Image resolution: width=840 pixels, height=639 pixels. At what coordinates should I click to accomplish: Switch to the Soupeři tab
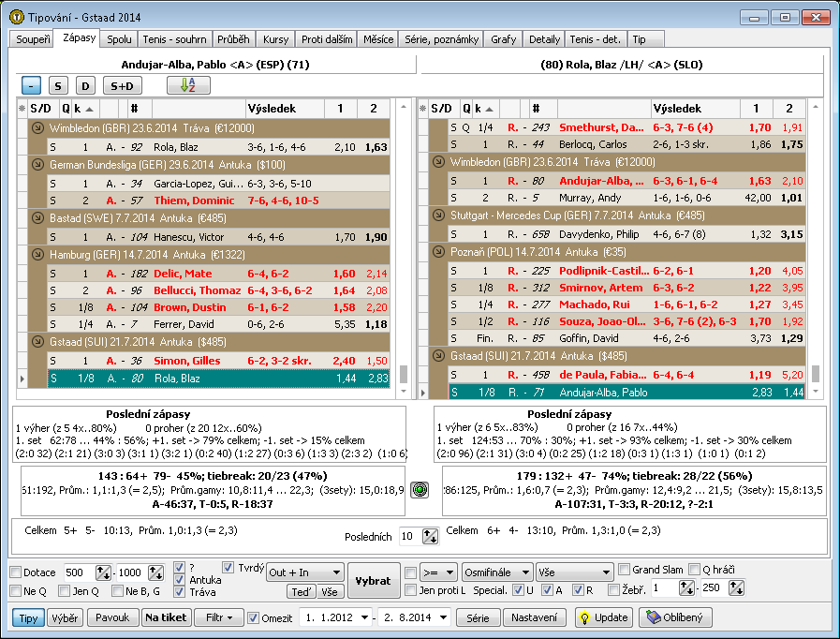tap(33, 39)
